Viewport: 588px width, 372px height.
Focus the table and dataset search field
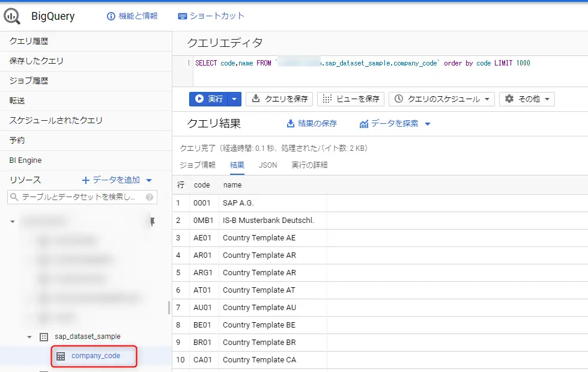coord(82,197)
